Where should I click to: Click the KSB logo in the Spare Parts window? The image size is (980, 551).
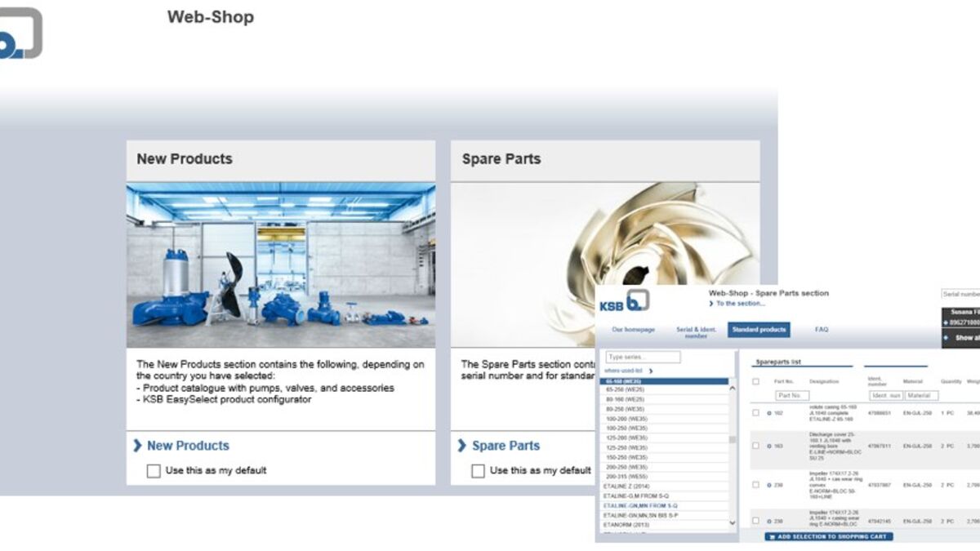tap(625, 301)
